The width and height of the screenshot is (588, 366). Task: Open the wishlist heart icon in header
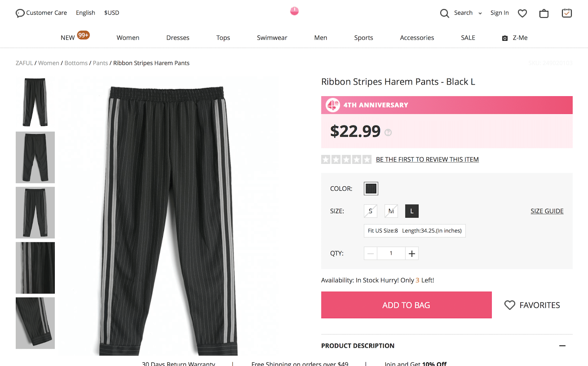[x=522, y=14]
